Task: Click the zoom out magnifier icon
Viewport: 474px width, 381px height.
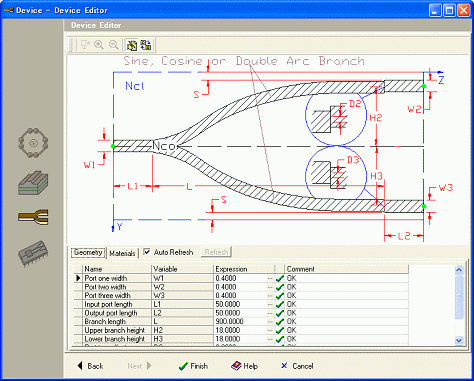Action: pyautogui.click(x=114, y=45)
